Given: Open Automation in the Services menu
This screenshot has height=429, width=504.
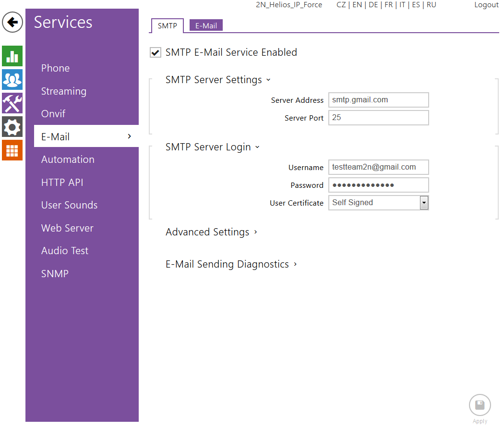Looking at the screenshot, I should (x=68, y=159).
